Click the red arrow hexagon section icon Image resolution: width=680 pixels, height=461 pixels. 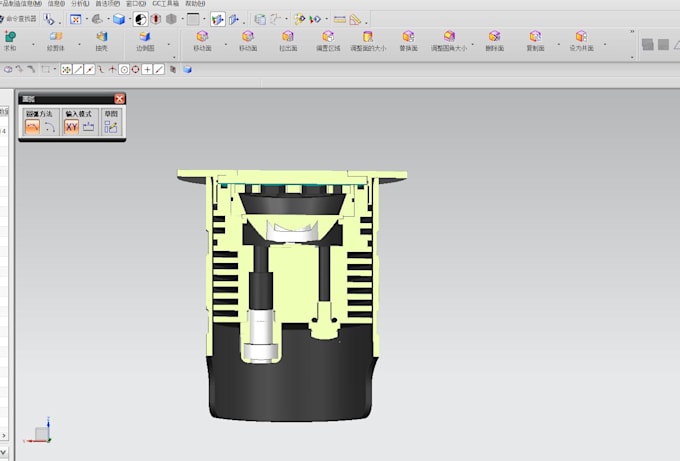(156, 19)
